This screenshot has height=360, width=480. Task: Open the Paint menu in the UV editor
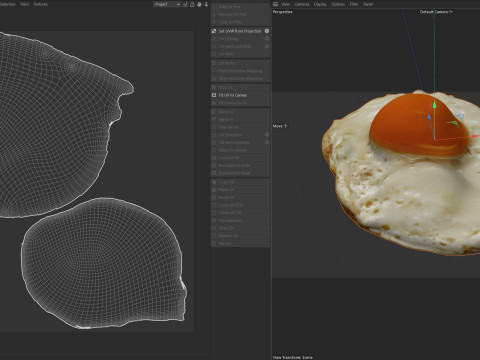[25, 4]
